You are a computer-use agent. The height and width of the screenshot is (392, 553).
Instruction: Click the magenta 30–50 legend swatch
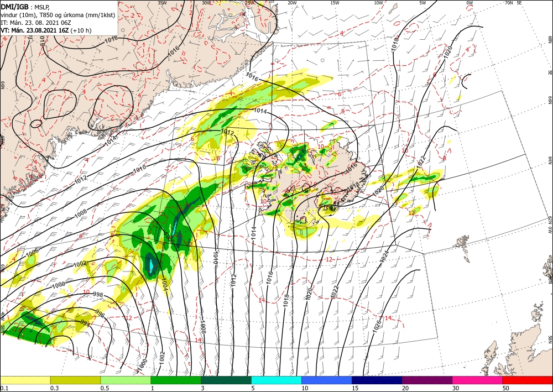tap(477, 380)
